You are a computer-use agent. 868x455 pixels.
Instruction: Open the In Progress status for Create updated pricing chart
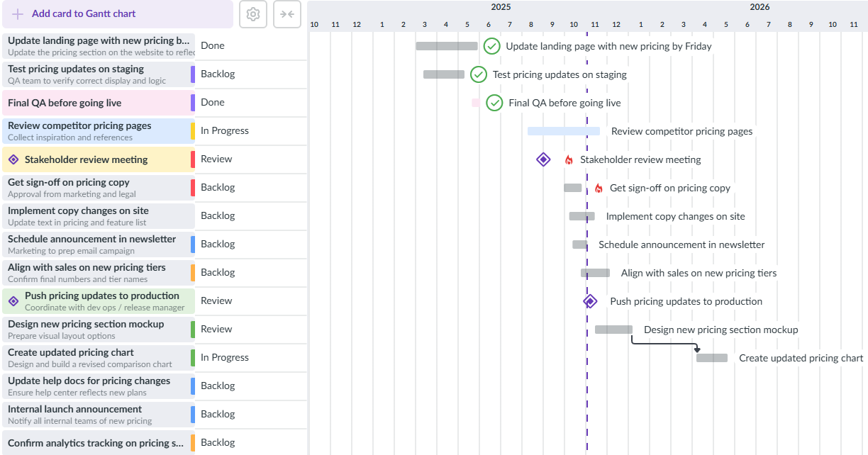226,357
